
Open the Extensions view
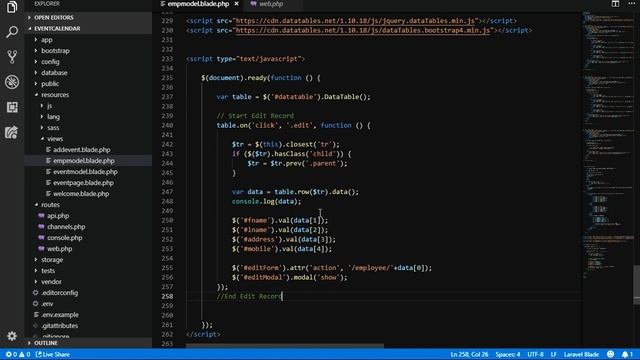tap(12, 107)
